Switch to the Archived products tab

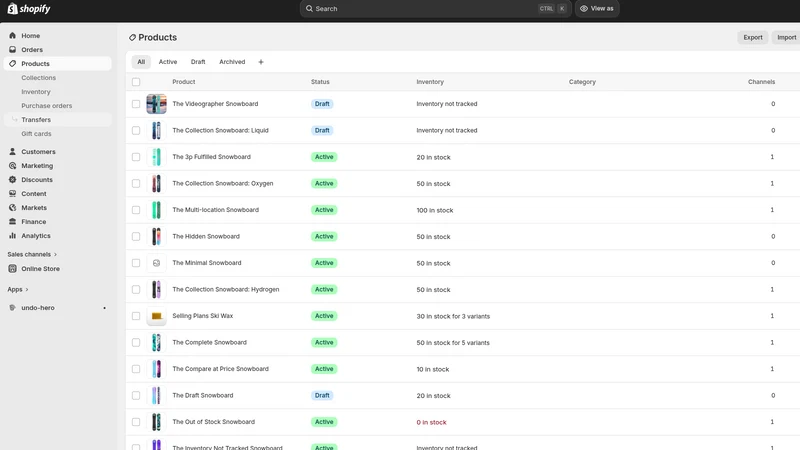(x=232, y=62)
